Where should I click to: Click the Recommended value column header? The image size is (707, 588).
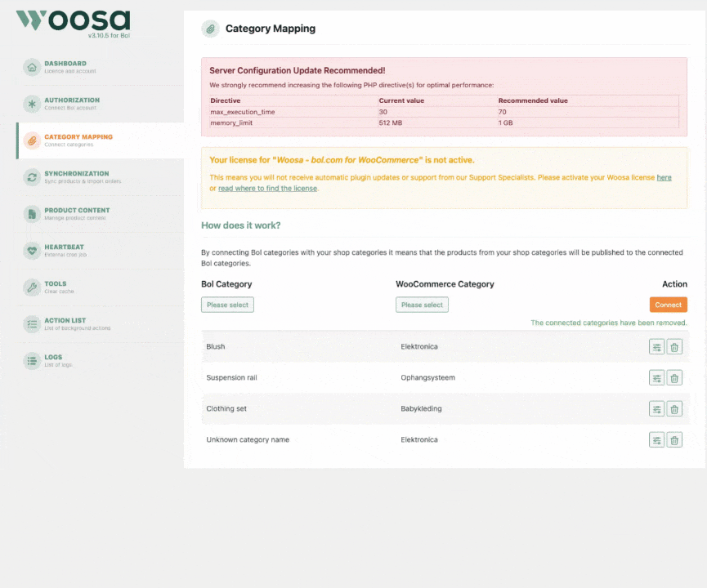pyautogui.click(x=533, y=100)
